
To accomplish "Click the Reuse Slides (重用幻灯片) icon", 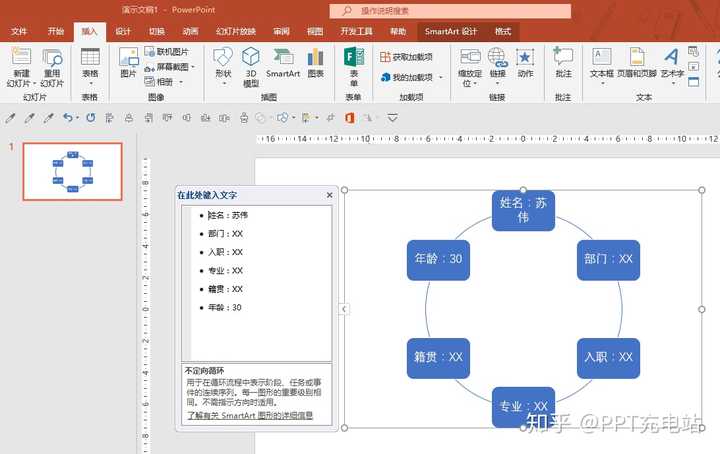I will [52, 57].
